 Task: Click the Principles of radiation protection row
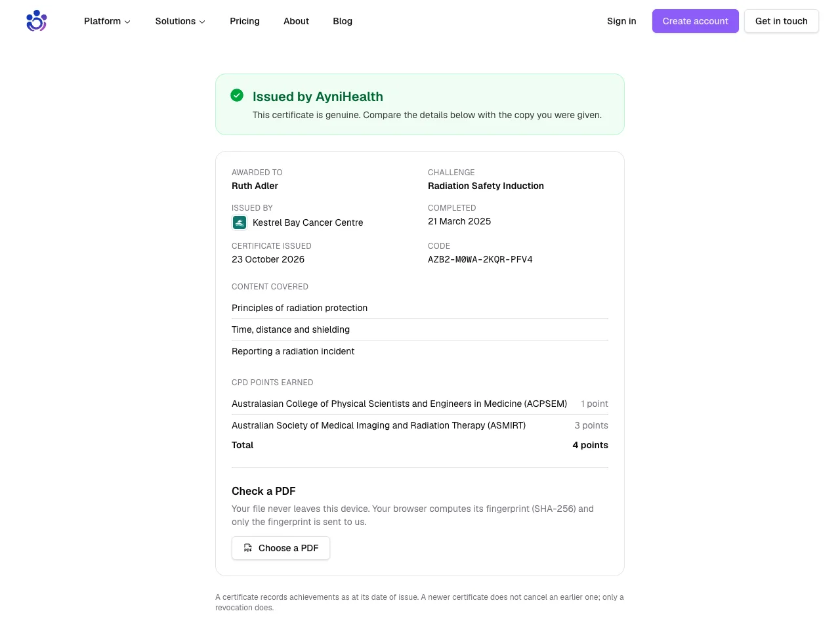click(420, 308)
